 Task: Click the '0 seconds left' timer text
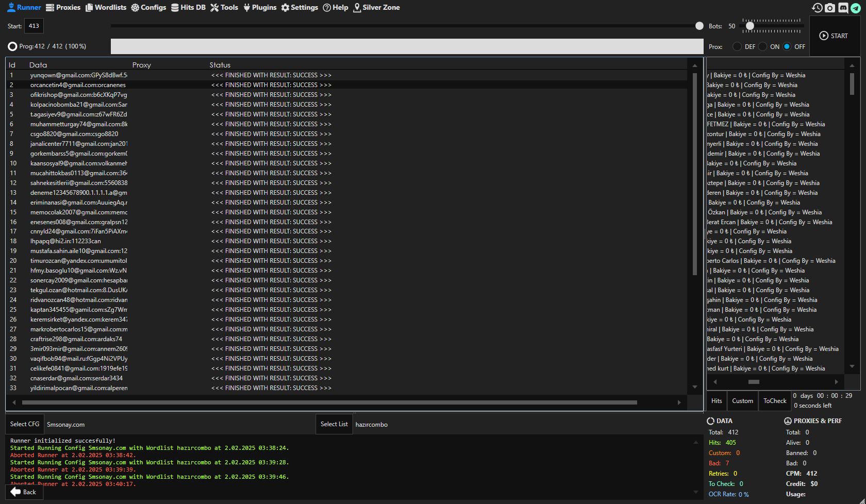[812, 406]
